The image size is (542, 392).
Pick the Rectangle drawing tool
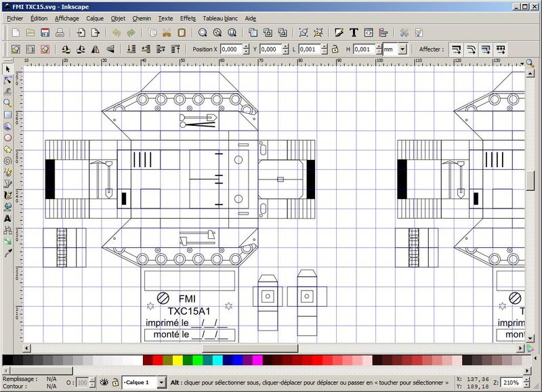tap(8, 114)
